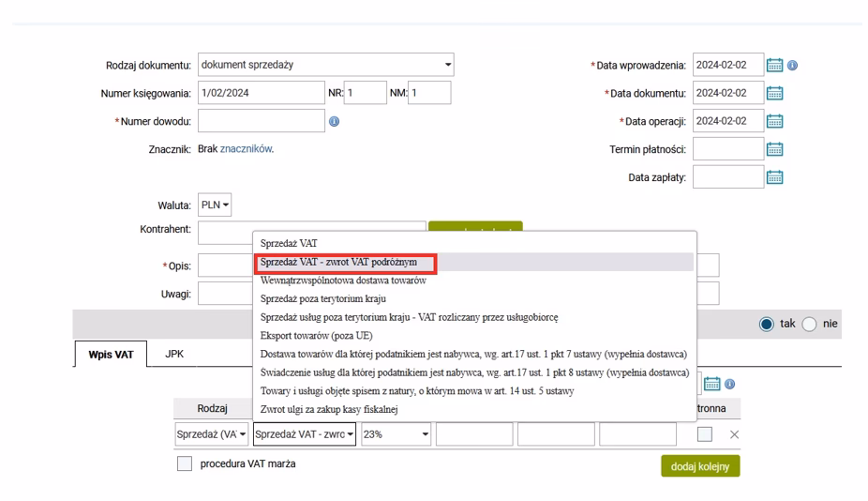Open the Waluta PLN dropdown
The image size is (868, 501).
coord(217,205)
